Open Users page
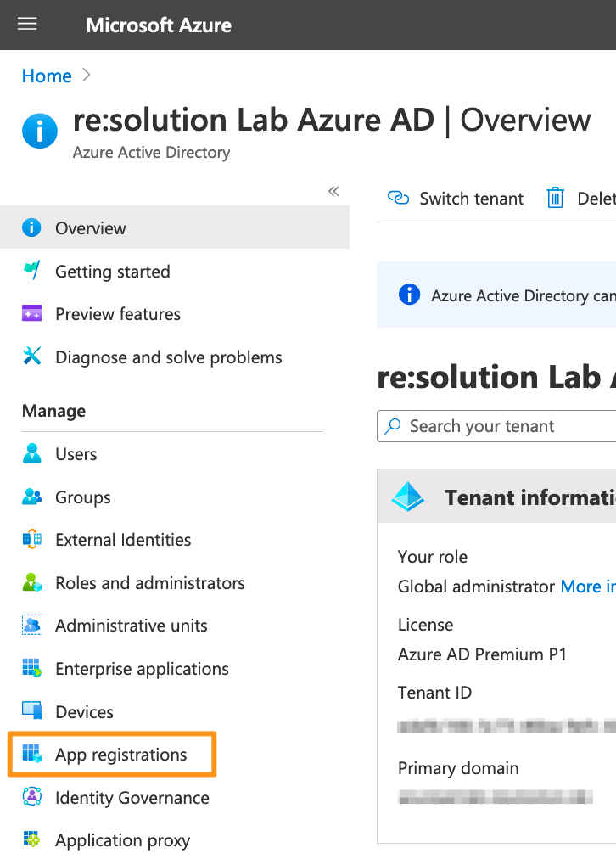The height and width of the screenshot is (859, 616). pos(76,454)
